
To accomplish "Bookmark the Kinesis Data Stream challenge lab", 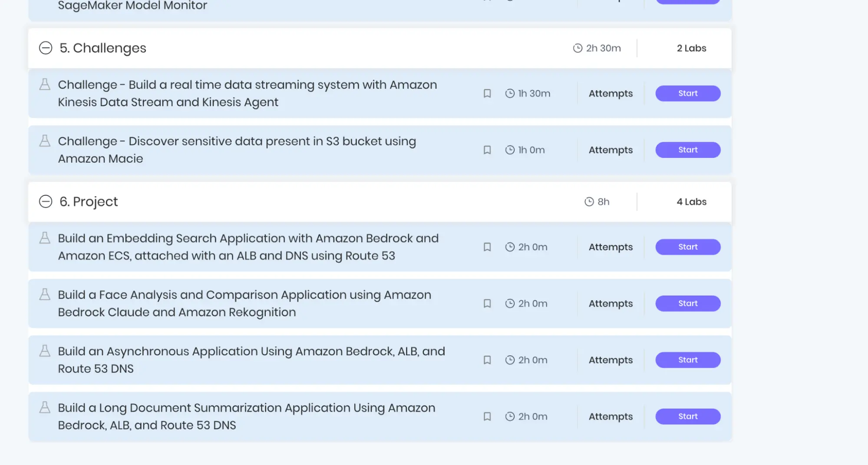I will click(487, 93).
